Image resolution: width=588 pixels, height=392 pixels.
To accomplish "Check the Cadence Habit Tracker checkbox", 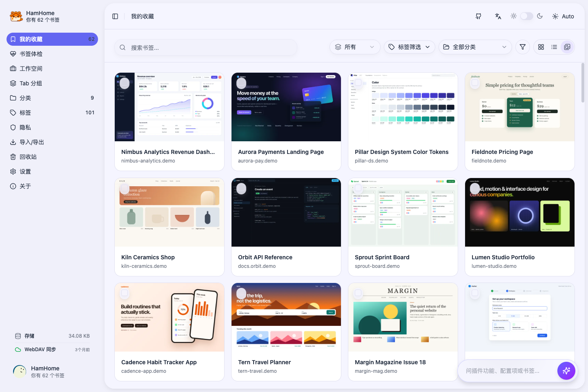I will click(125, 293).
